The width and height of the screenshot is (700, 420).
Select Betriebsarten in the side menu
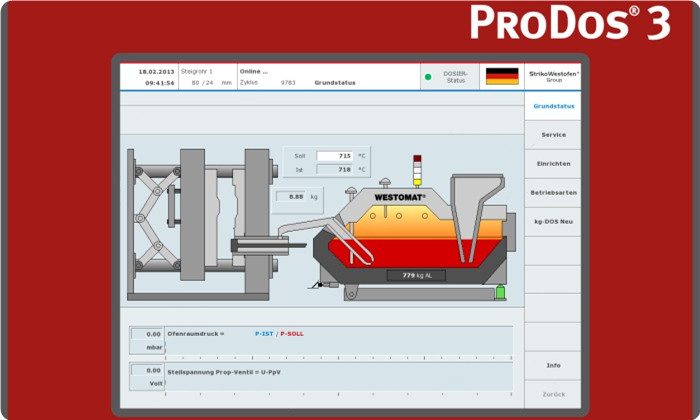(x=553, y=192)
